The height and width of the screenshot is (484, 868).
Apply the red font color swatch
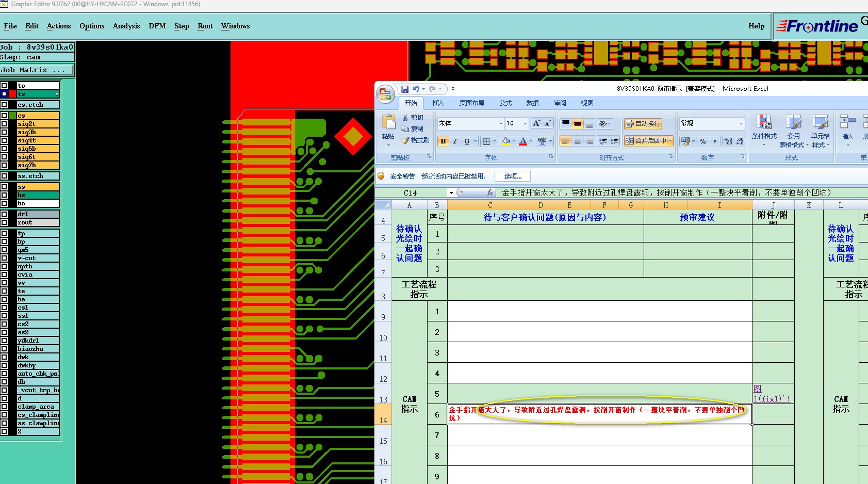tap(523, 141)
